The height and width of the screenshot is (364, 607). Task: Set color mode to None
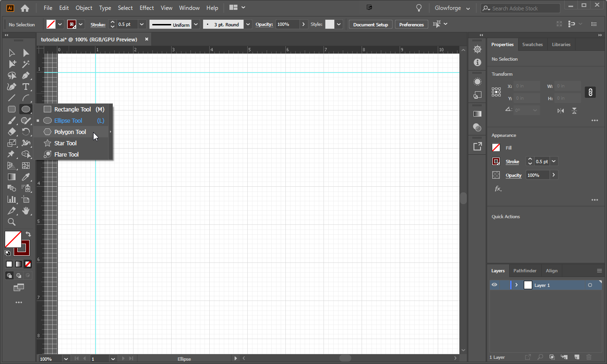[x=28, y=264]
